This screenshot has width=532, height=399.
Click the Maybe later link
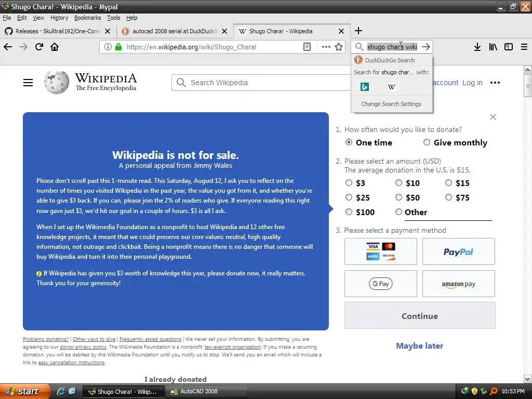click(x=419, y=345)
